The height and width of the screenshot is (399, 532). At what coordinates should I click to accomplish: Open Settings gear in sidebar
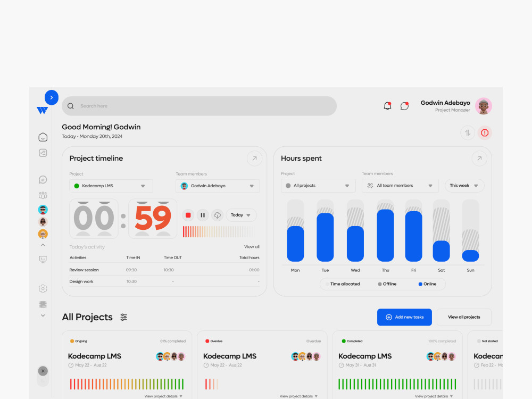click(x=43, y=289)
